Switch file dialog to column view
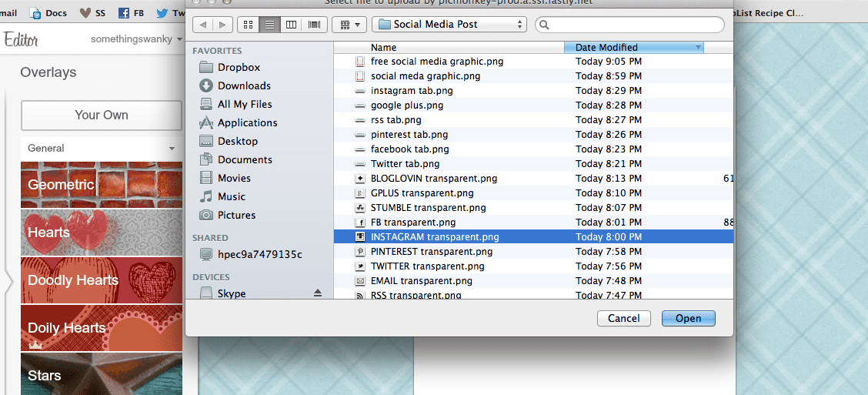Viewport: 868px width, 395px height. point(291,25)
